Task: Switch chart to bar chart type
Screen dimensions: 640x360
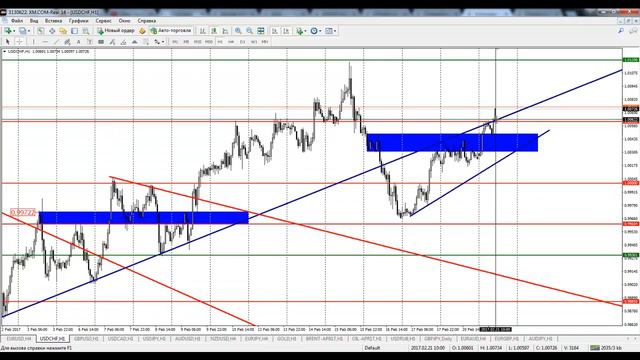Action: click(x=203, y=31)
